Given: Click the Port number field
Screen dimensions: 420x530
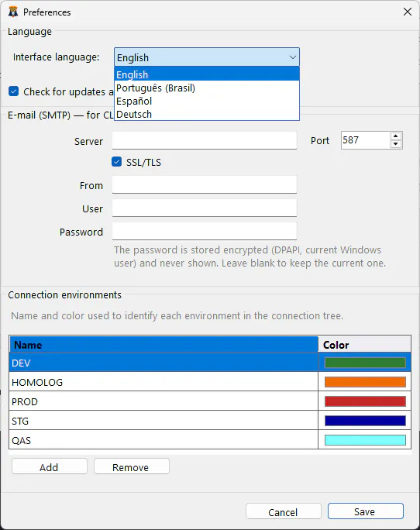Looking at the screenshot, I should [366, 140].
